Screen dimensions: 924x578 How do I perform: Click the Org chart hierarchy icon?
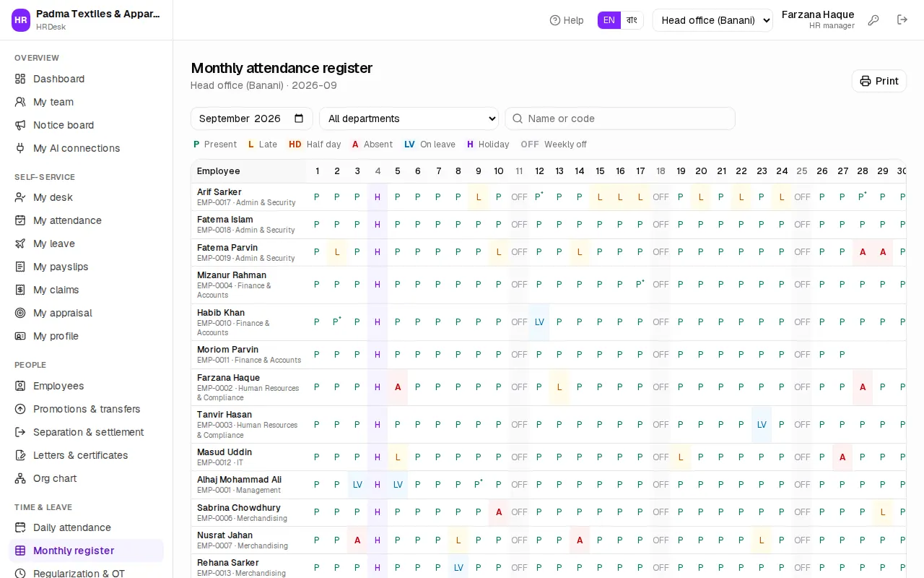pos(20,478)
